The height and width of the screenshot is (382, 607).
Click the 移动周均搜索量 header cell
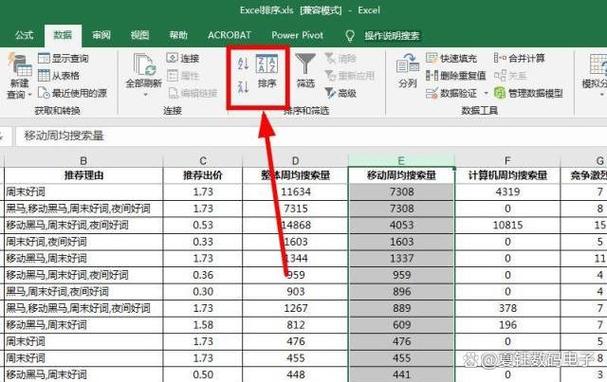pos(401,175)
